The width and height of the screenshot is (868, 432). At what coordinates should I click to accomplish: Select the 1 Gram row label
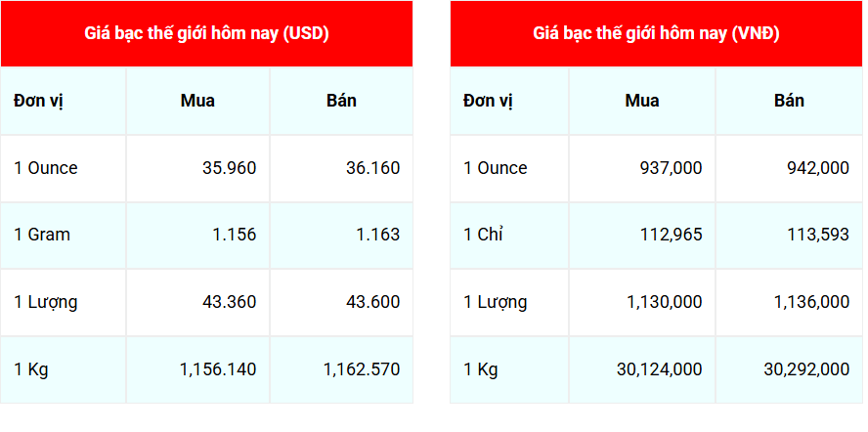42,235
